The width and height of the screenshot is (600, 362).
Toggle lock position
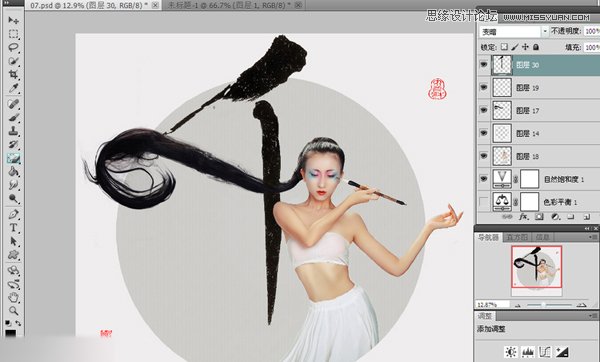click(x=525, y=47)
